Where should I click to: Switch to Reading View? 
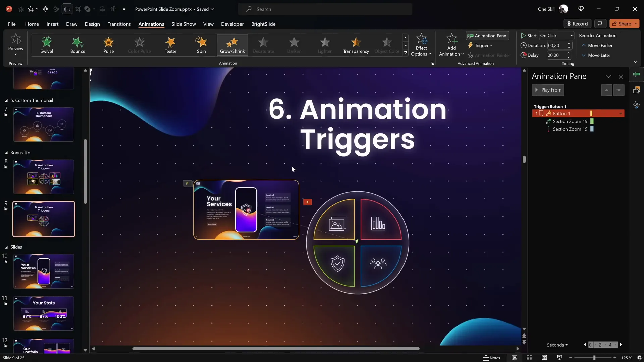(x=544, y=358)
